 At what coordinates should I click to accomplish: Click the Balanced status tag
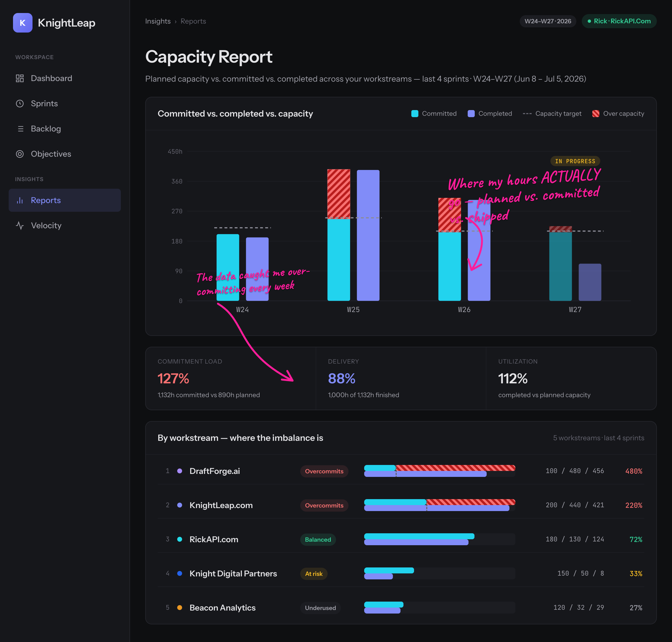tap(318, 540)
